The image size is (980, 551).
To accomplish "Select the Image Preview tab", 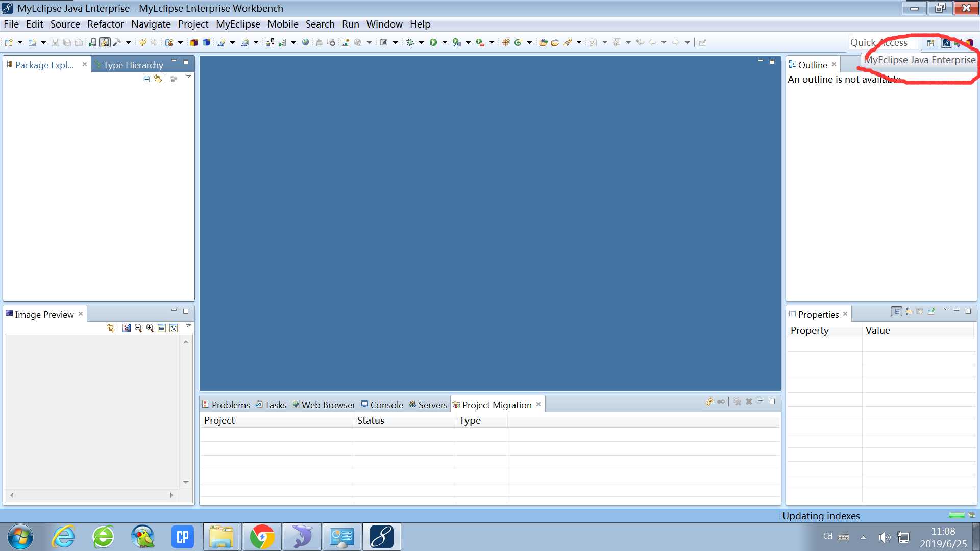I will [44, 314].
